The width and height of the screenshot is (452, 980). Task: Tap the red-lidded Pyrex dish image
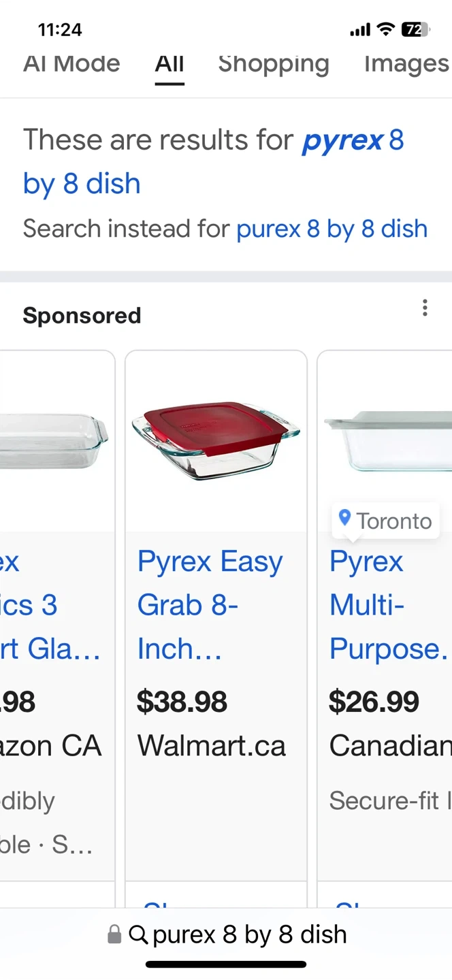[x=216, y=440]
